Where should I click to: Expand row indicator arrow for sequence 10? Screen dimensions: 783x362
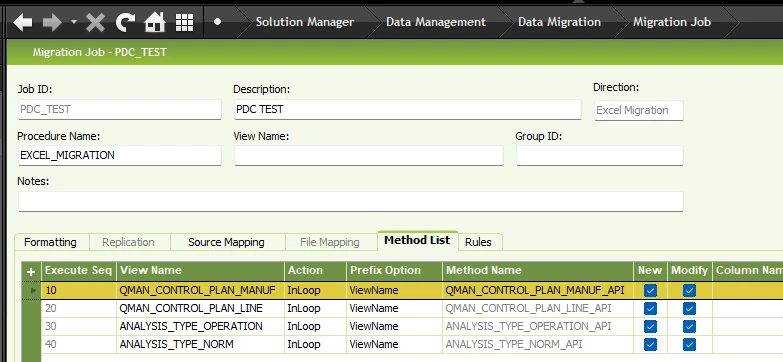click(x=33, y=290)
